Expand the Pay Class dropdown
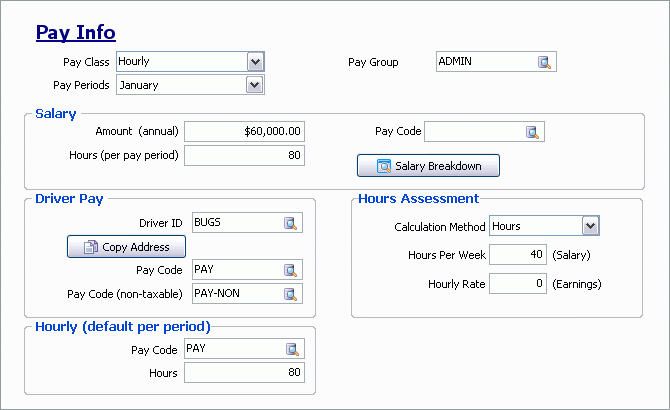 (255, 62)
